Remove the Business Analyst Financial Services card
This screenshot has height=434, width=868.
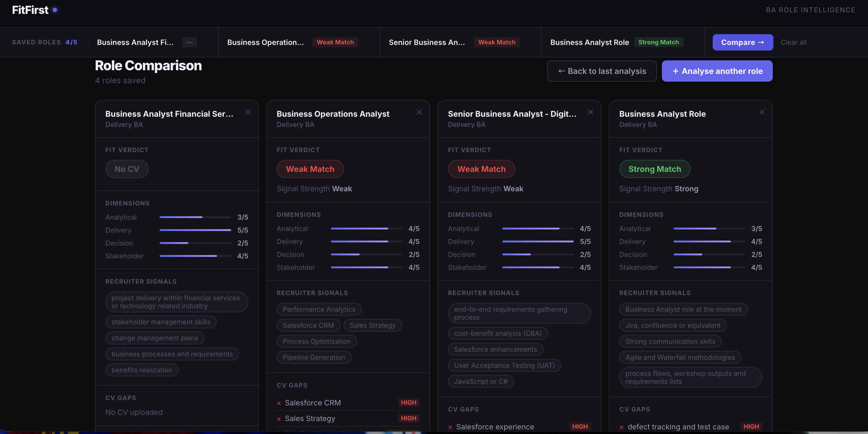click(x=248, y=112)
